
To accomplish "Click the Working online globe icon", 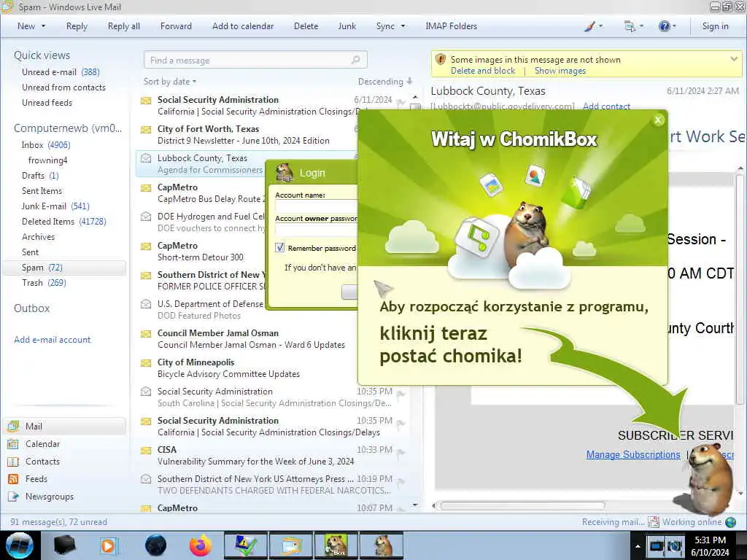I will (x=730, y=522).
